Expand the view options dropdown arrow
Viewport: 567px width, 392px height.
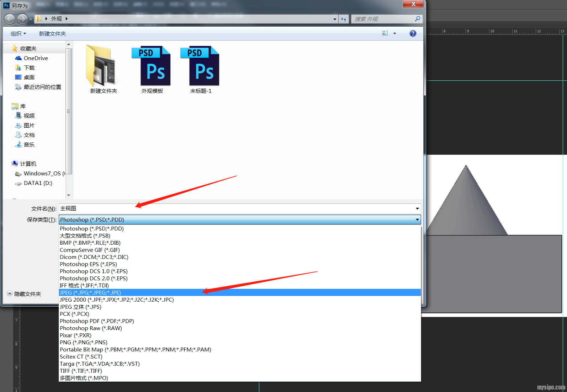point(394,33)
